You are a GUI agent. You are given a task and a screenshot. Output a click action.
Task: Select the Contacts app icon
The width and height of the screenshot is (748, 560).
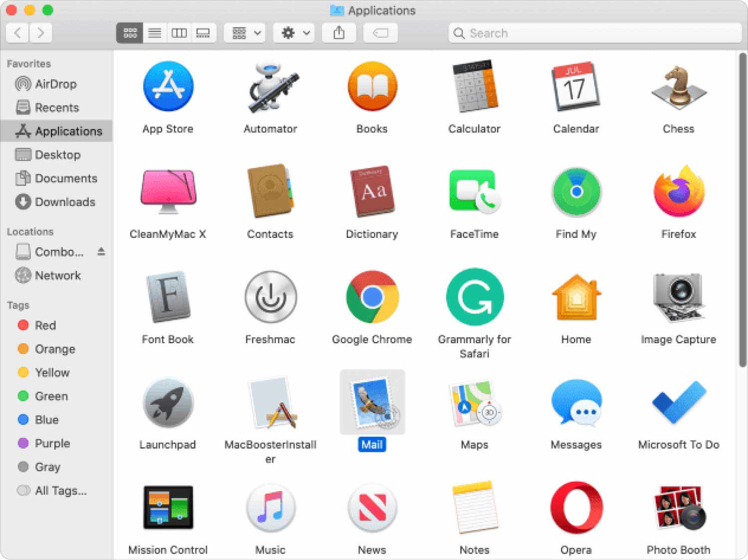pyautogui.click(x=270, y=191)
